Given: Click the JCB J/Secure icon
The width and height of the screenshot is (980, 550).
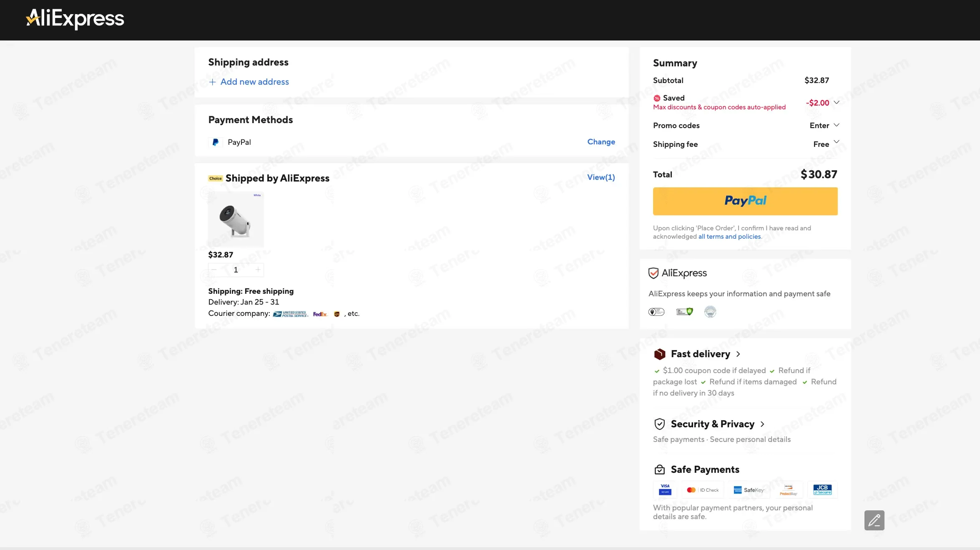Looking at the screenshot, I should point(822,490).
